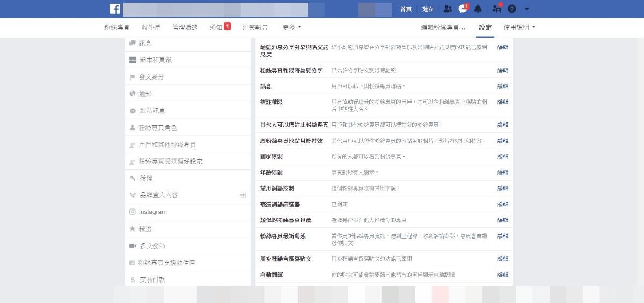Image resolution: width=644 pixels, height=303 pixels.
Task: Click the globe icon beside 通知 in sidebar
Action: [133, 93]
